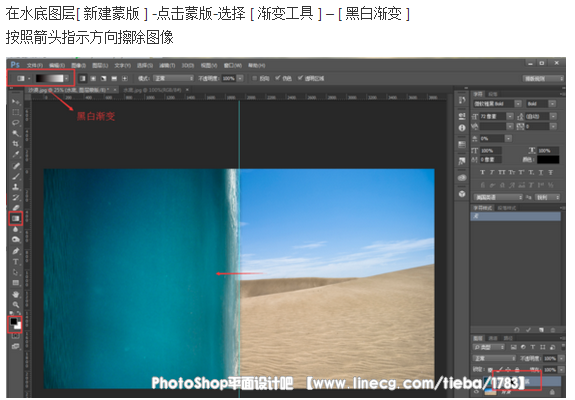575x400 pixels.
Task: Select the Hand tool
Action: click(x=15, y=294)
